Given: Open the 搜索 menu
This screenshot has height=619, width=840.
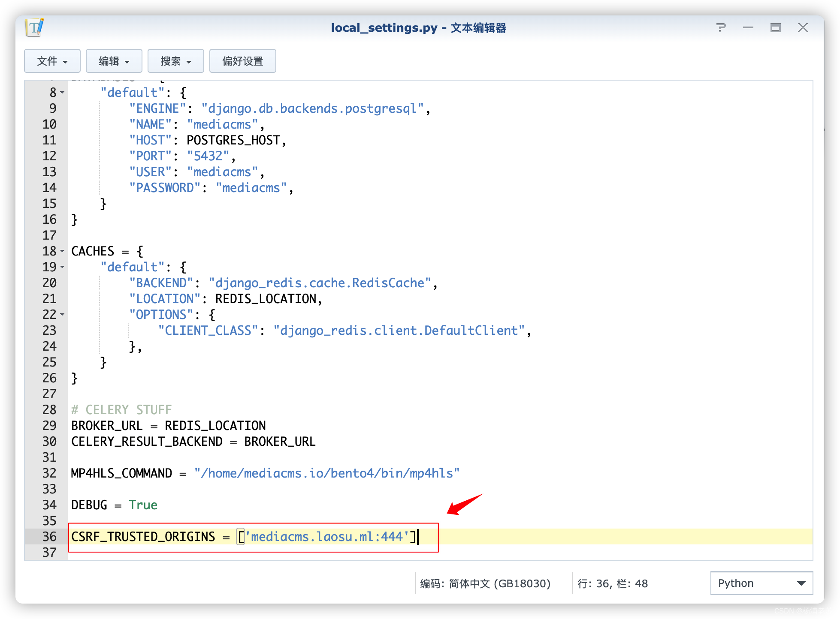Looking at the screenshot, I should (176, 61).
